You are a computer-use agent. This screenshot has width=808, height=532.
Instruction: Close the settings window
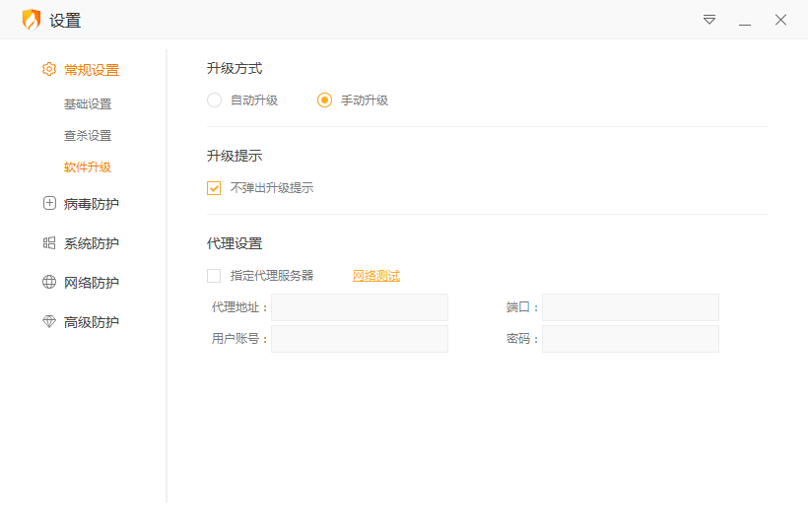coord(780,20)
